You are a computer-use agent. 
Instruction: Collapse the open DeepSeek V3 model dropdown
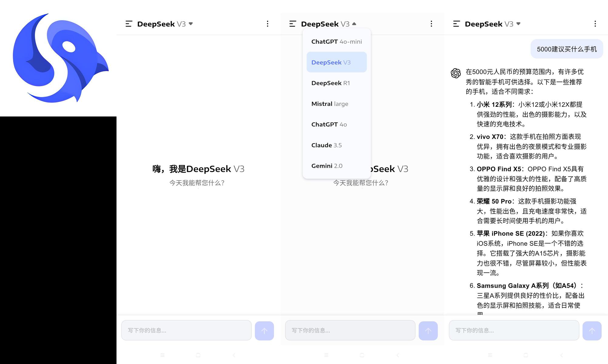[329, 24]
